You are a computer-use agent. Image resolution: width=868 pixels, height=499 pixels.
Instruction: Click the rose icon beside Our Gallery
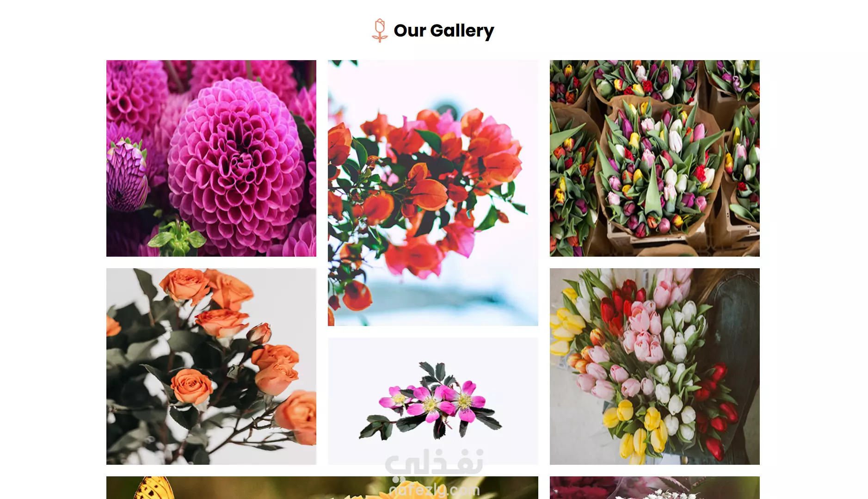(380, 31)
